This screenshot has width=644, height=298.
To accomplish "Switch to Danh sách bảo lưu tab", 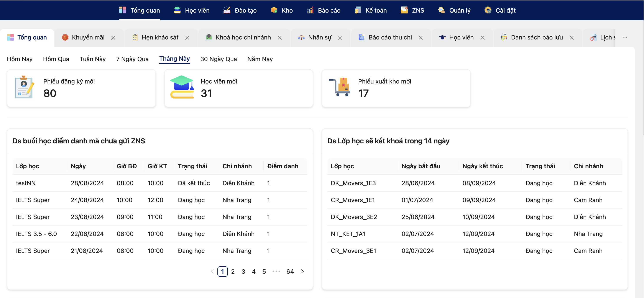I will [537, 38].
